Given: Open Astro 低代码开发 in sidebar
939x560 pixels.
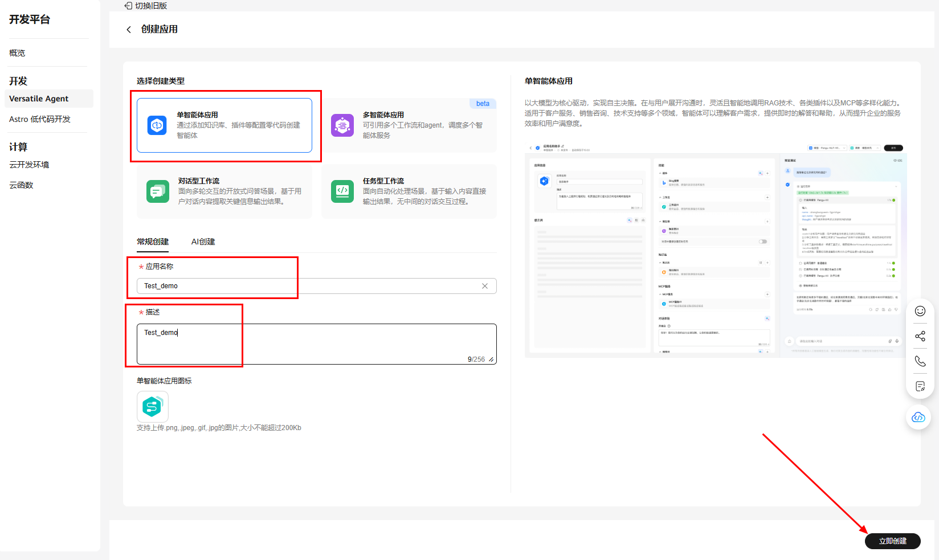Looking at the screenshot, I should [x=40, y=119].
